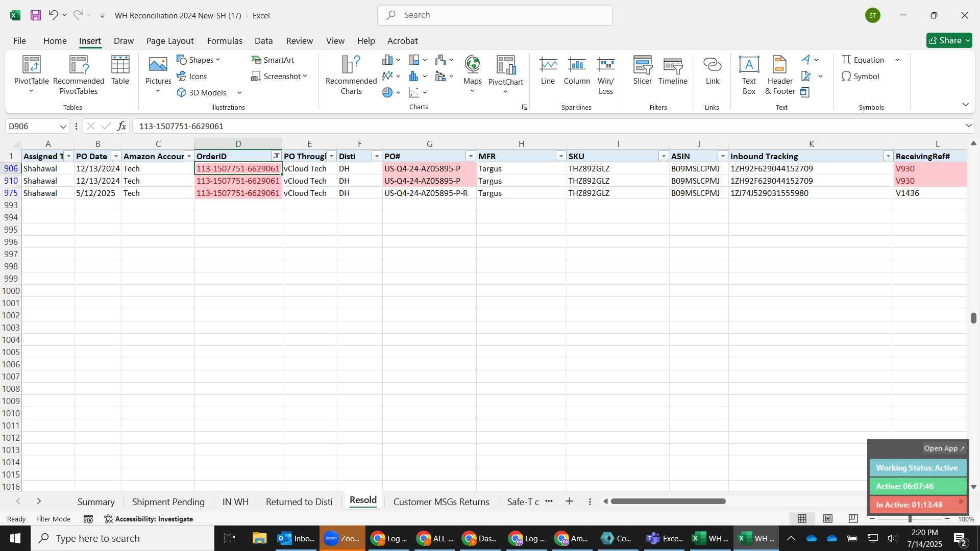The width and height of the screenshot is (980, 551).
Task: Select the V1436 ReceivingRef cell
Action: point(930,193)
